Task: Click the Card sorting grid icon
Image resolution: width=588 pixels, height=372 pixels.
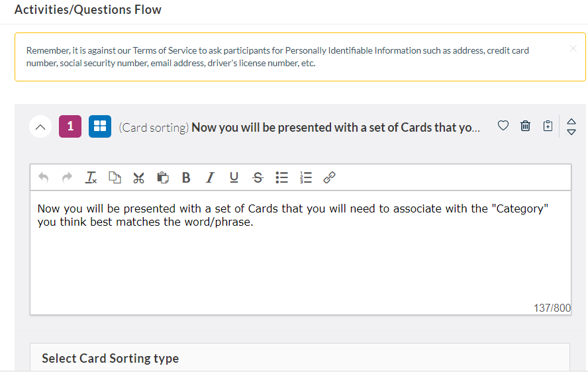Action: (x=99, y=126)
